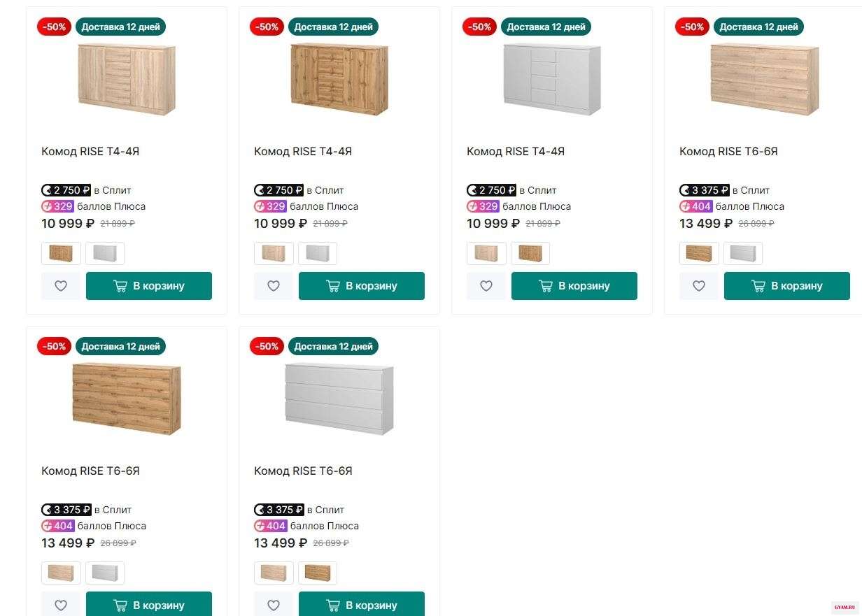Viewport: 862px width, 616px height.
Task: Click the dark oak RISE T4-4Я product photo
Action: 339,79
